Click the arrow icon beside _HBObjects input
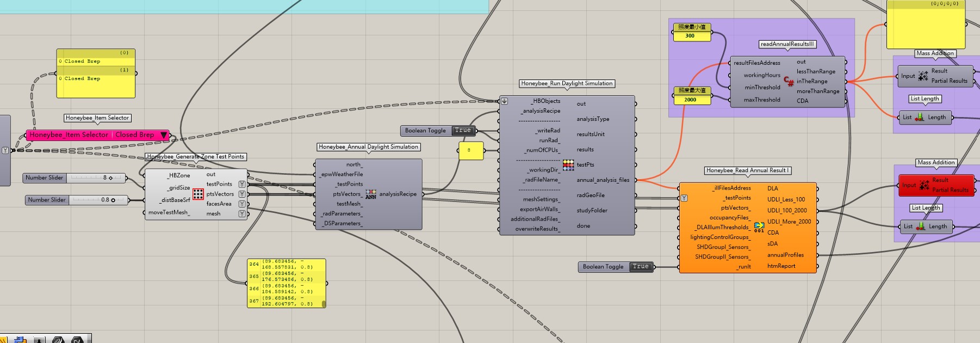 [x=504, y=101]
